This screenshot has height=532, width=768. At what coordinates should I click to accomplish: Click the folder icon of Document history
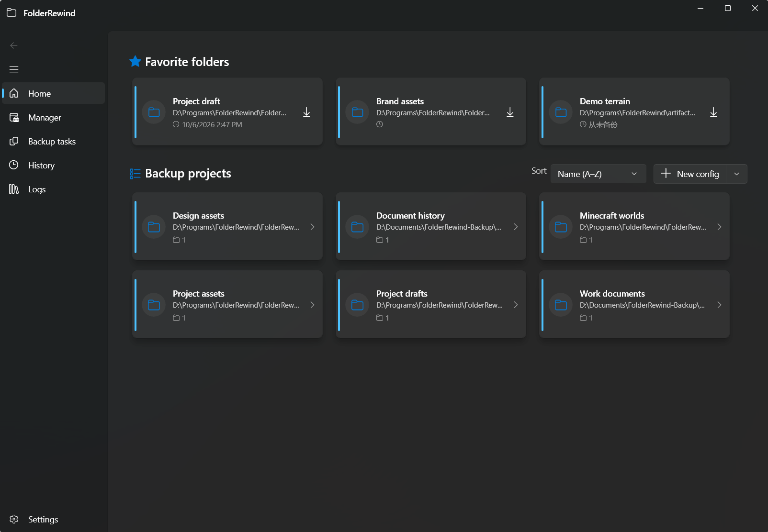coord(358,227)
